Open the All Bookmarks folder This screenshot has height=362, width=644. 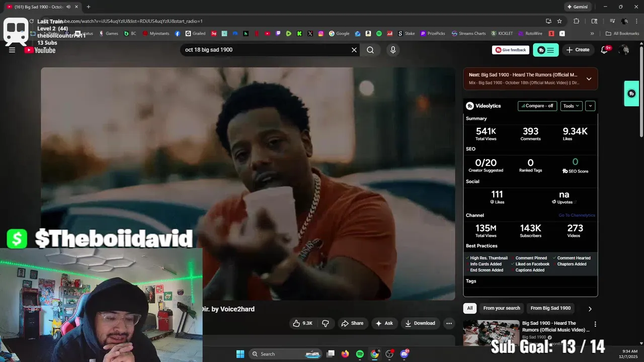pos(622,34)
